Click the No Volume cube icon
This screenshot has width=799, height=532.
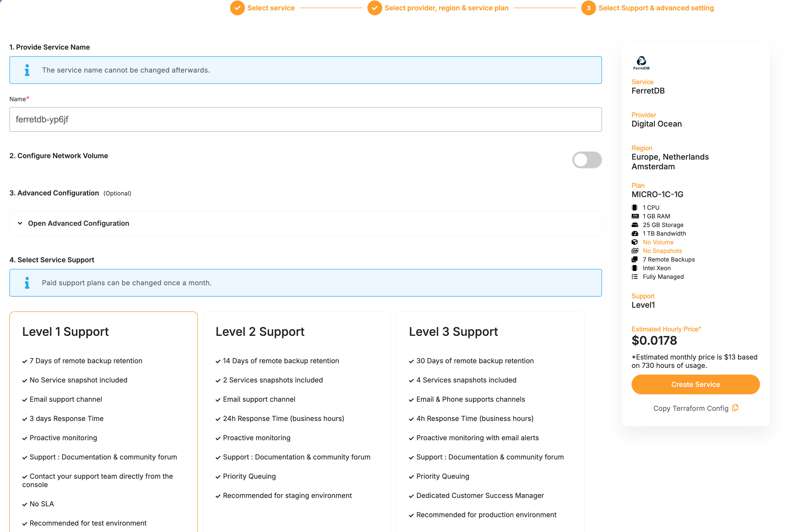point(635,242)
